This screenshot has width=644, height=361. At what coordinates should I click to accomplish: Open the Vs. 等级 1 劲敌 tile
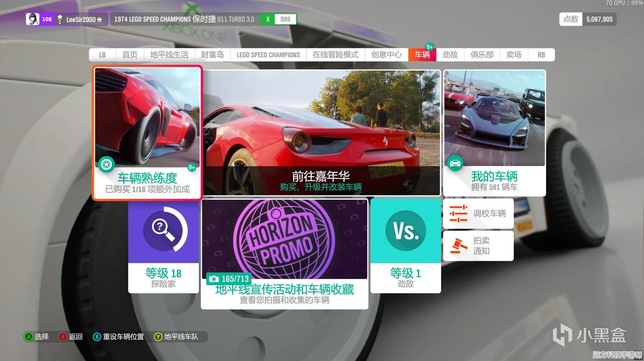pos(405,246)
